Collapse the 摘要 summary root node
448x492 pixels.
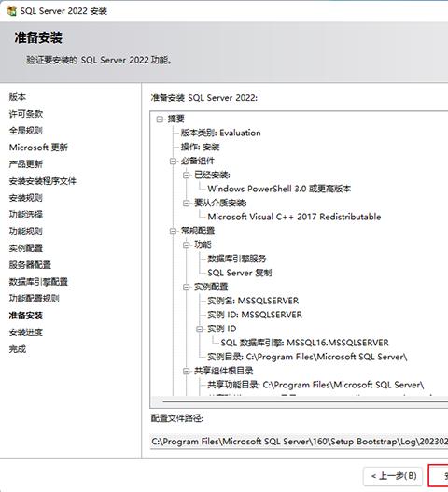point(160,119)
